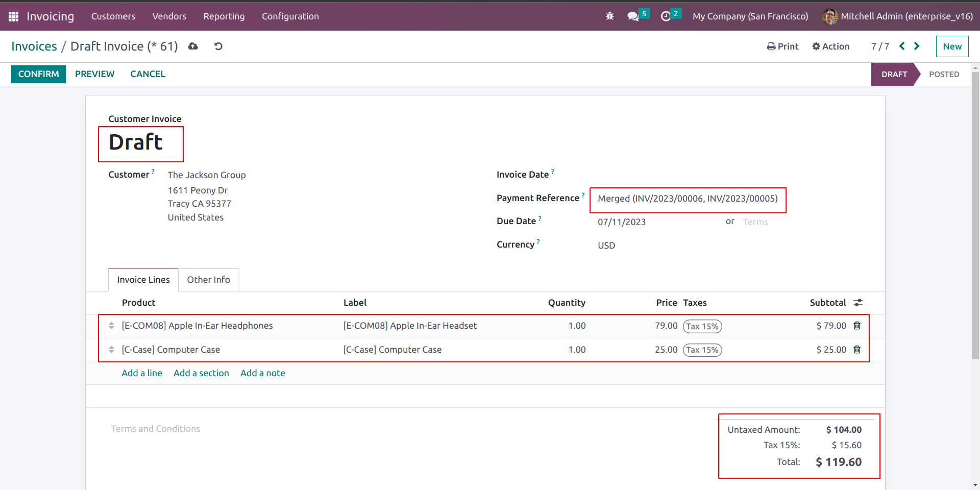Delete the Apple In-Ear Headphones line
The image size is (980, 490).
[x=857, y=326]
